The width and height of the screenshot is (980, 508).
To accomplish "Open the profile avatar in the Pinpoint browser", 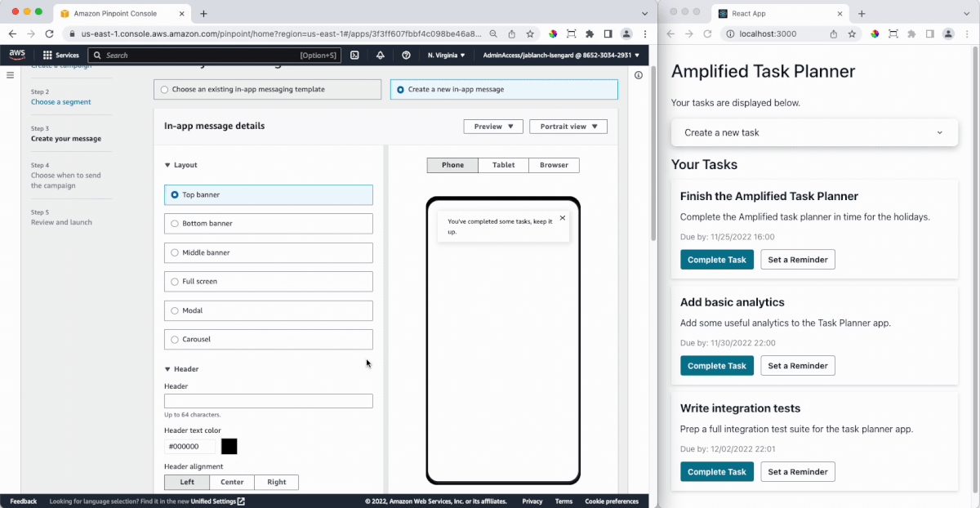I will pos(626,33).
